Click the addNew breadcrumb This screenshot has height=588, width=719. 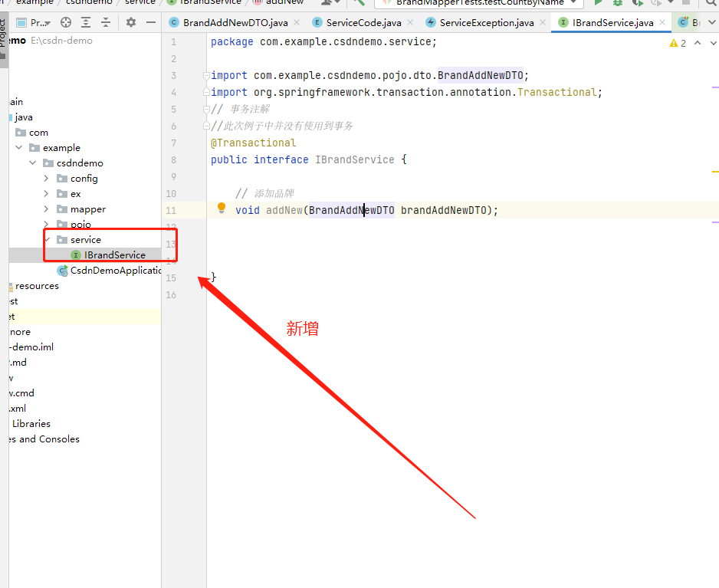click(x=278, y=2)
